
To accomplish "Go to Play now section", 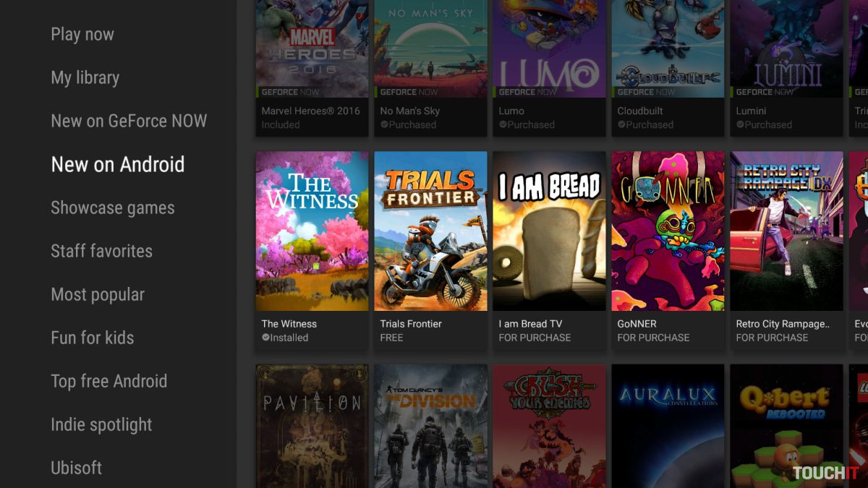I will click(82, 34).
